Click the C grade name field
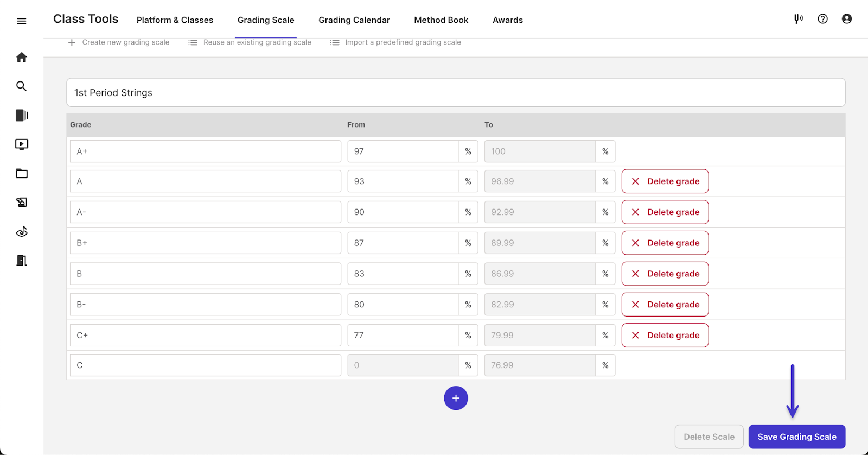This screenshot has width=868, height=455. (x=206, y=365)
